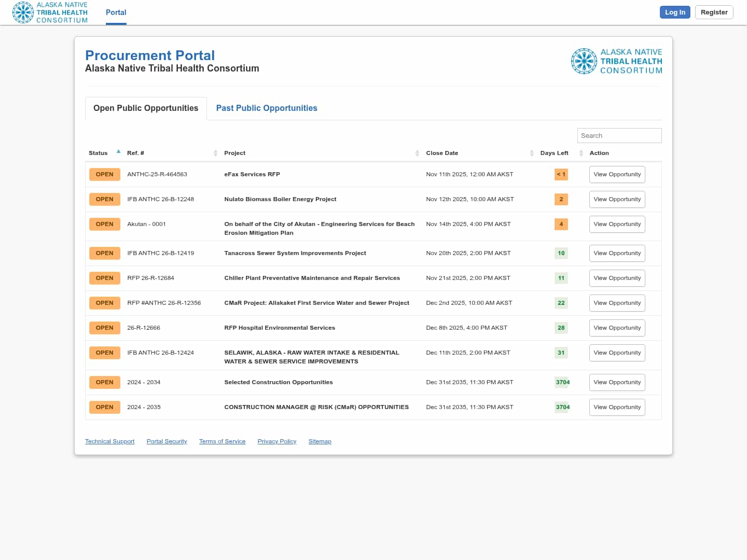
Task: Open the Technical Support link
Action: coord(109,441)
